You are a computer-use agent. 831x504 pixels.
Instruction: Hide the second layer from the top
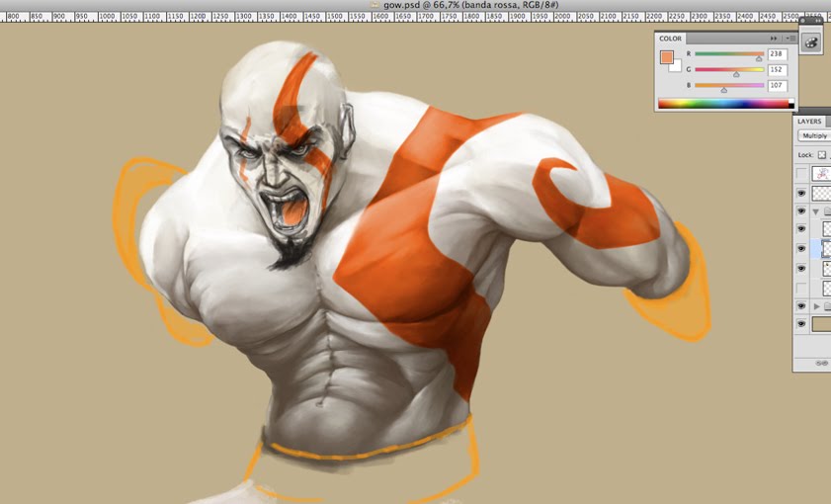tap(801, 194)
